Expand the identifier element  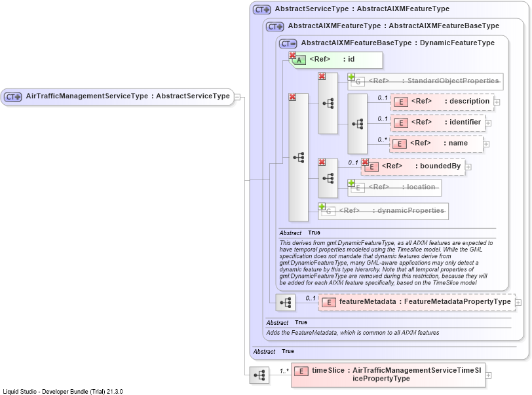pos(488,123)
